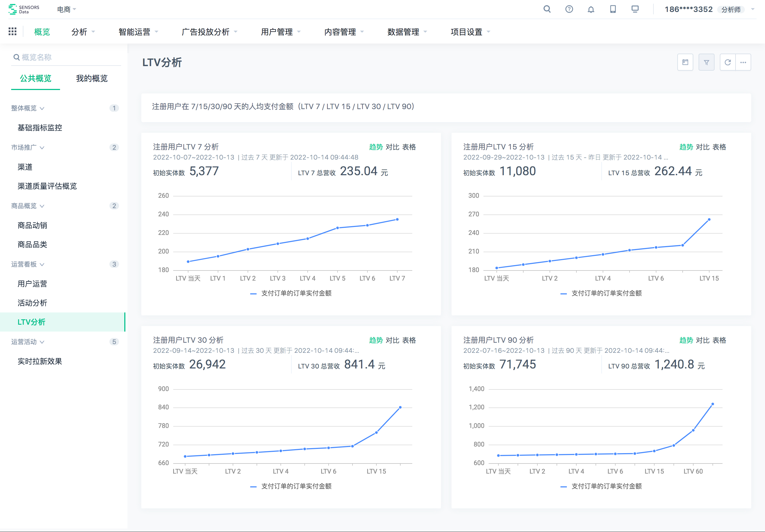765x532 pixels.
Task: Open the 注册用户LTV 15 分析 chart title
Action: tap(499, 147)
